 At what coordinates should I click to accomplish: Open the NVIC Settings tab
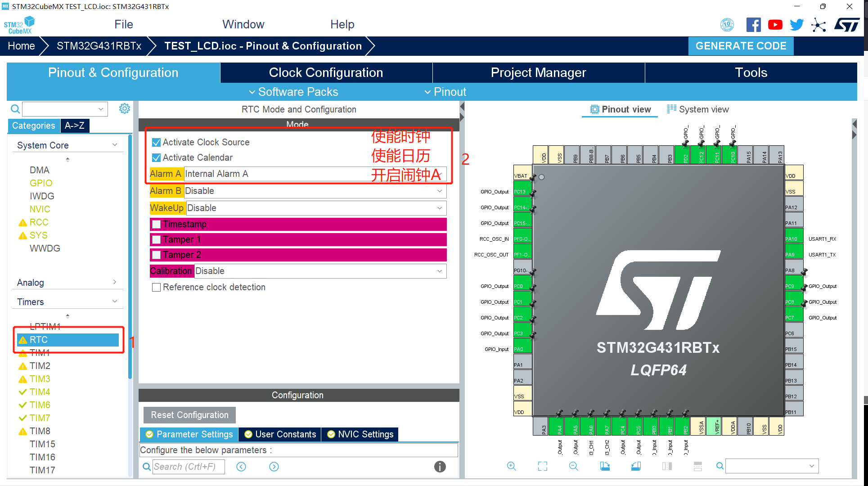click(360, 434)
